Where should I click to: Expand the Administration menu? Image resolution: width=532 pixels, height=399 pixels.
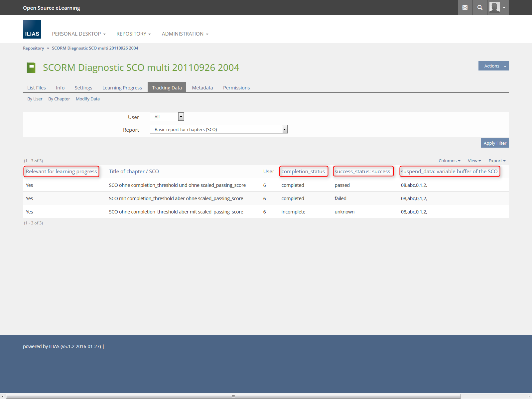tap(185, 34)
